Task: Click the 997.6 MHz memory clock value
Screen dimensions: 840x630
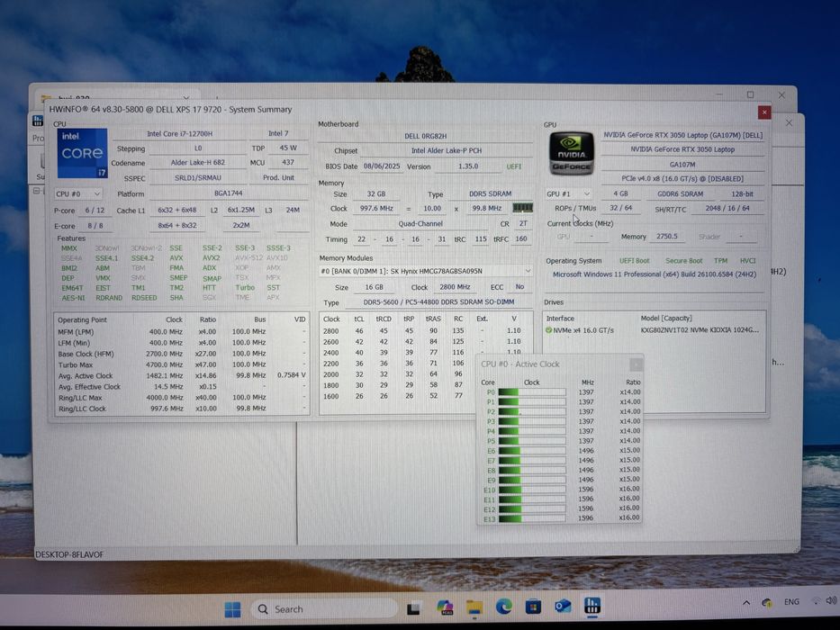Action: point(376,209)
